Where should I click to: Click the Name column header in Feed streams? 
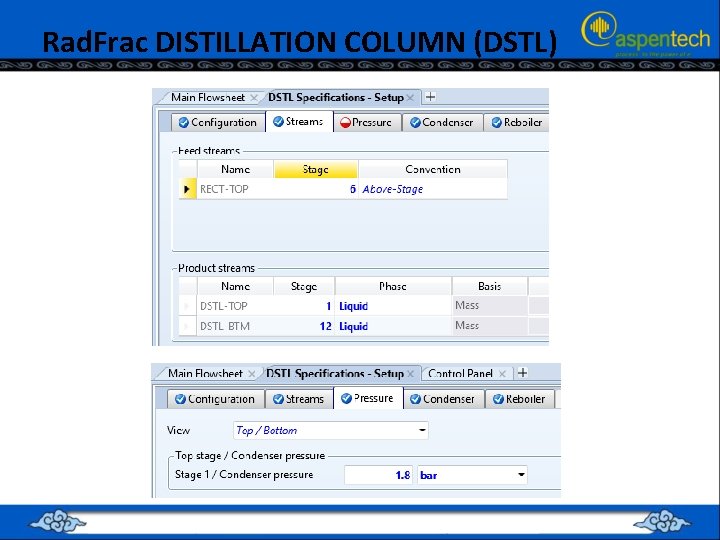click(x=235, y=169)
